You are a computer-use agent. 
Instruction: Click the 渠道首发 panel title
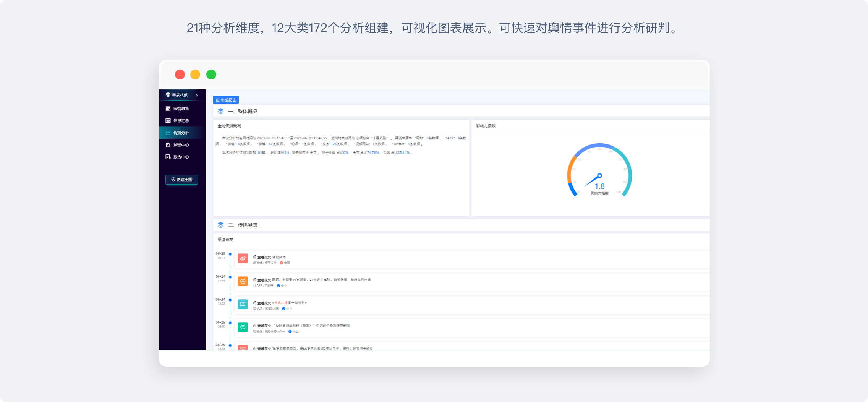[225, 240]
